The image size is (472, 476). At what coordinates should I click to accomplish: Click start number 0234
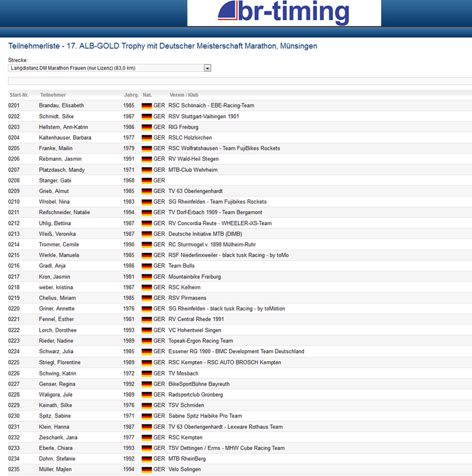point(14,459)
